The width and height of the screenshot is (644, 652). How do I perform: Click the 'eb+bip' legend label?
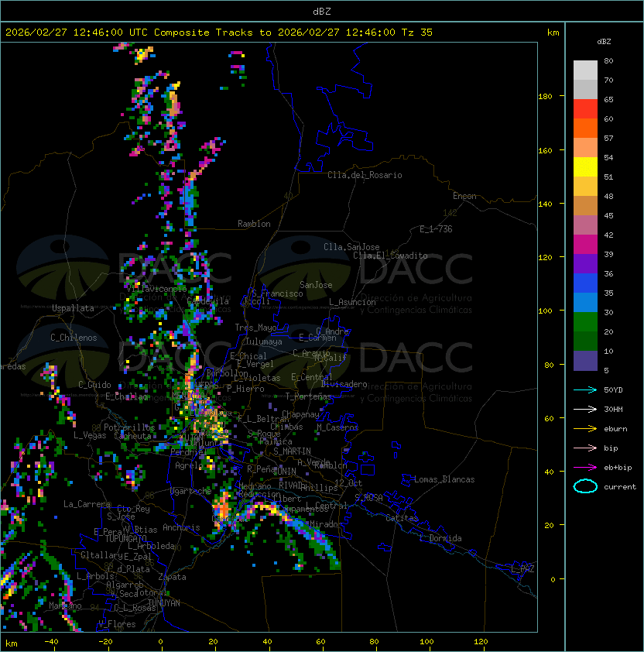click(x=618, y=468)
